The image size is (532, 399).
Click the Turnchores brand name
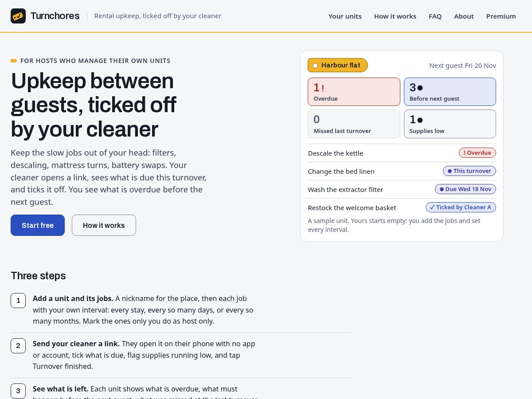click(x=55, y=16)
